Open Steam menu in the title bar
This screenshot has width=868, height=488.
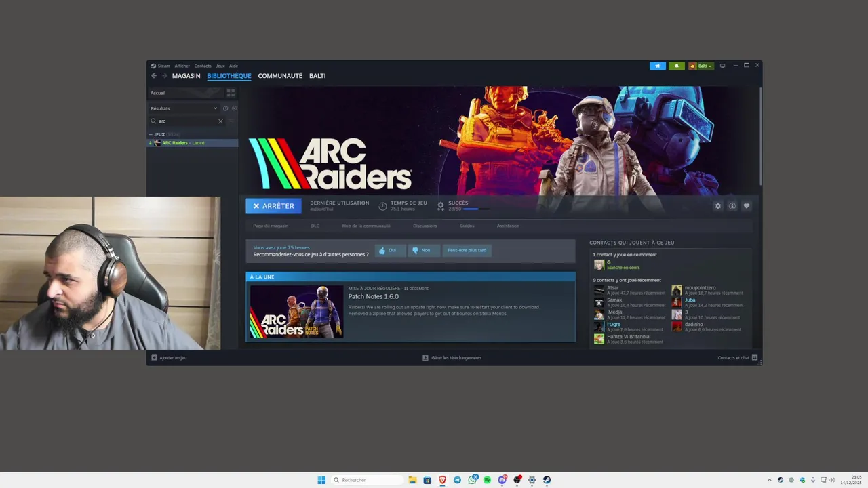(161, 66)
